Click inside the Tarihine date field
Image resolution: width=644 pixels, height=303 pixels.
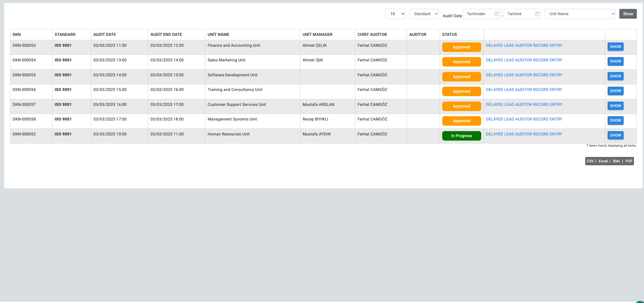click(519, 14)
